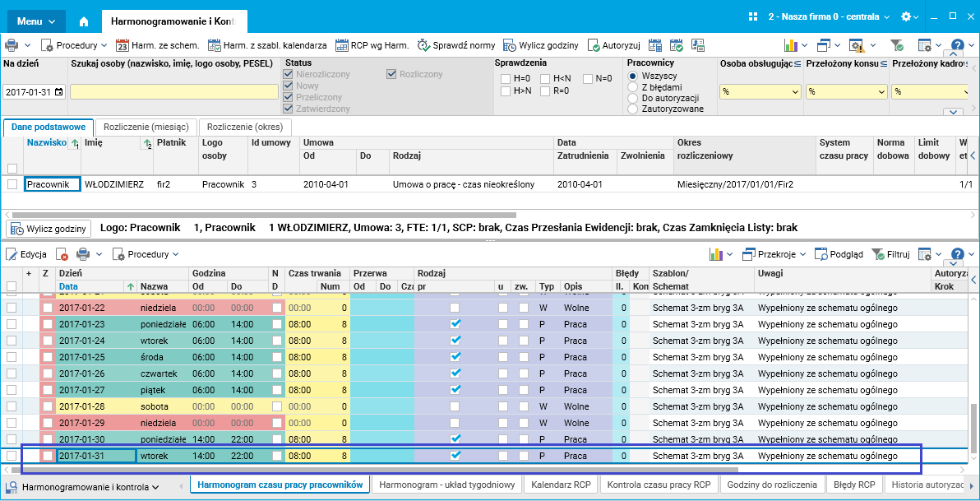Toggle the H=0 check filter

click(x=506, y=79)
